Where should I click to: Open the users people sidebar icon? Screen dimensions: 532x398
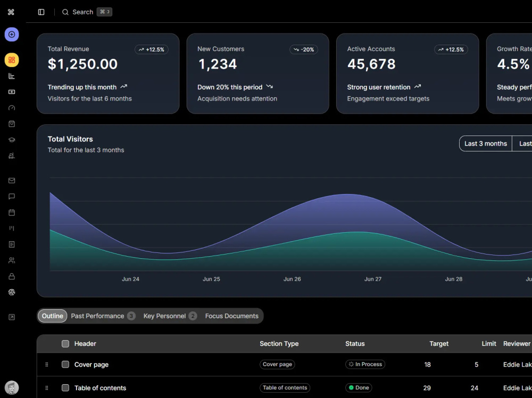[x=12, y=260]
